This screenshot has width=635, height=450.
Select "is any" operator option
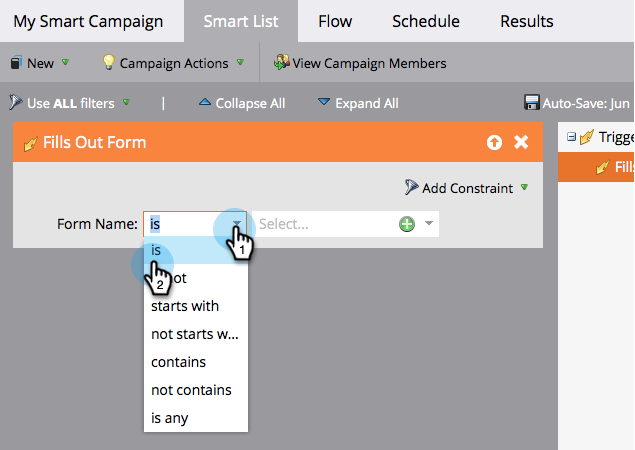(171, 418)
